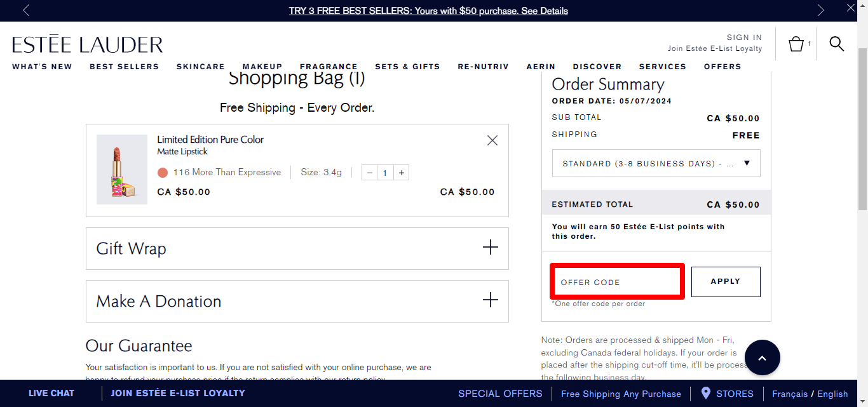Viewport: 868px width, 407px height.
Task: Dismiss the promo banner close X
Action: coord(850,8)
